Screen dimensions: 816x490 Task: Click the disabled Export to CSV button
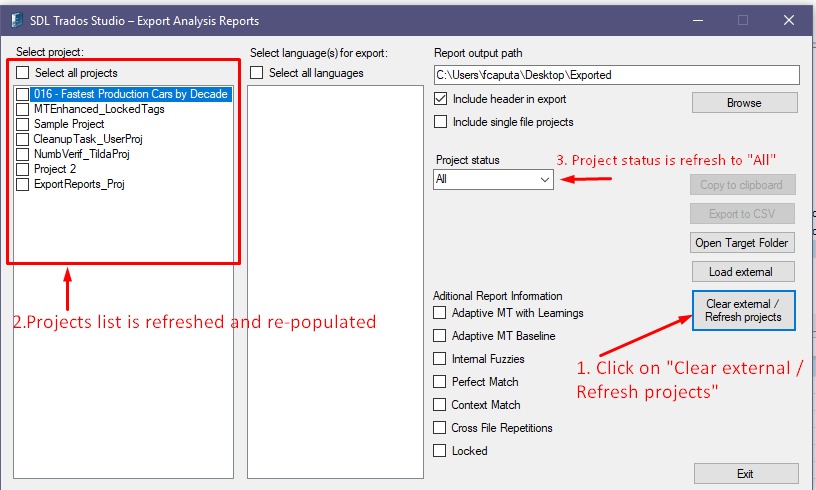(x=742, y=214)
